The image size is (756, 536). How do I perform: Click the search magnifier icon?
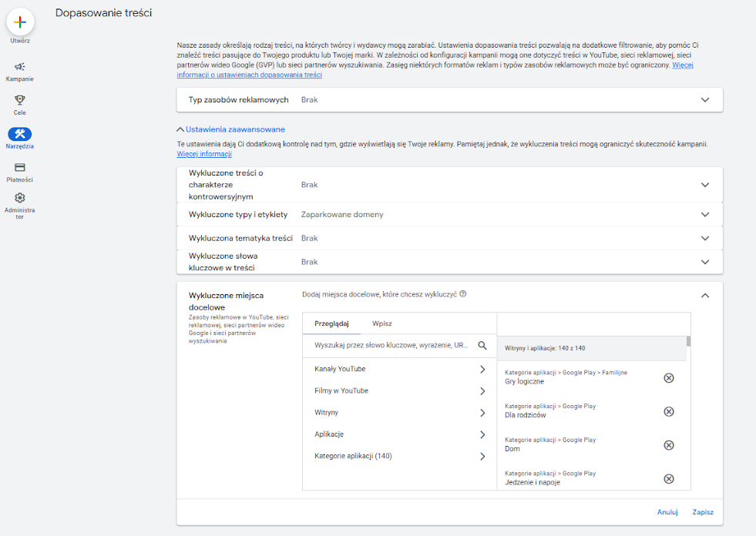[x=482, y=346]
